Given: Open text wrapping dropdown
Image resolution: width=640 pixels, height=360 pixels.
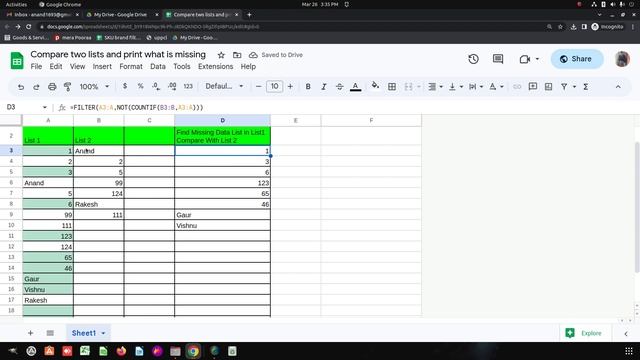Looking at the screenshot, I should point(476,87).
